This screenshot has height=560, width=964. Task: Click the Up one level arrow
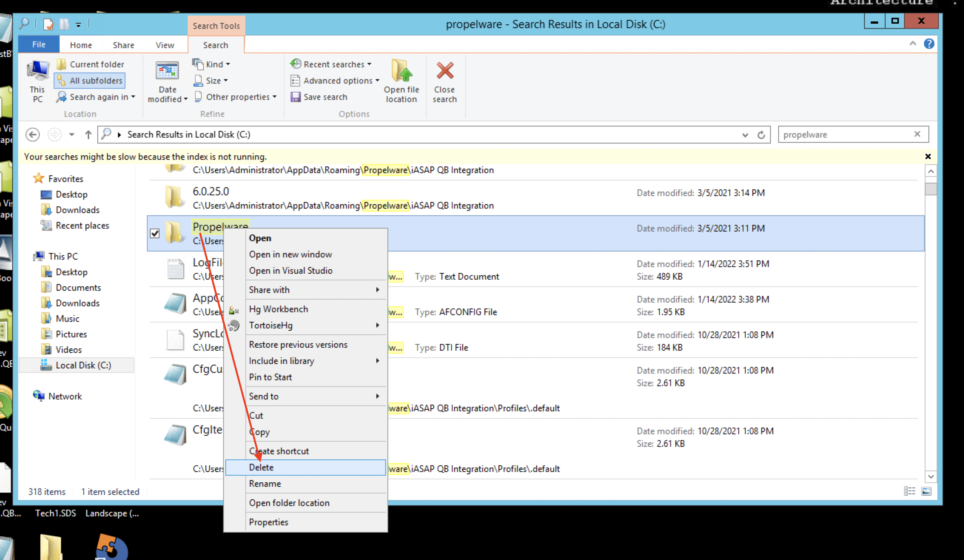88,135
